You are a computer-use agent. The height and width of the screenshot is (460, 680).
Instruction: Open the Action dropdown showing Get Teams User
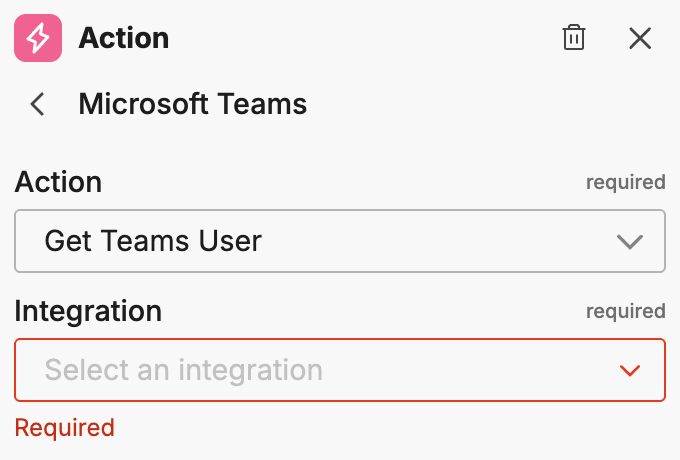coord(339,241)
